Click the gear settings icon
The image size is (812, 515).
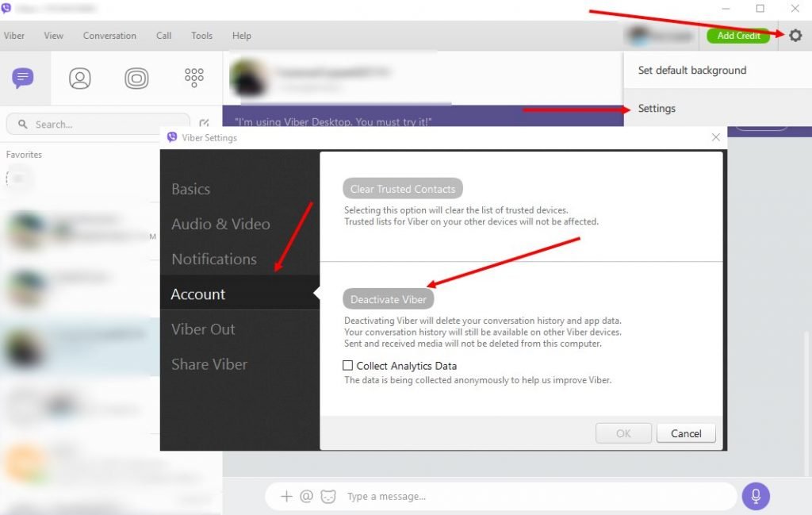pos(795,36)
